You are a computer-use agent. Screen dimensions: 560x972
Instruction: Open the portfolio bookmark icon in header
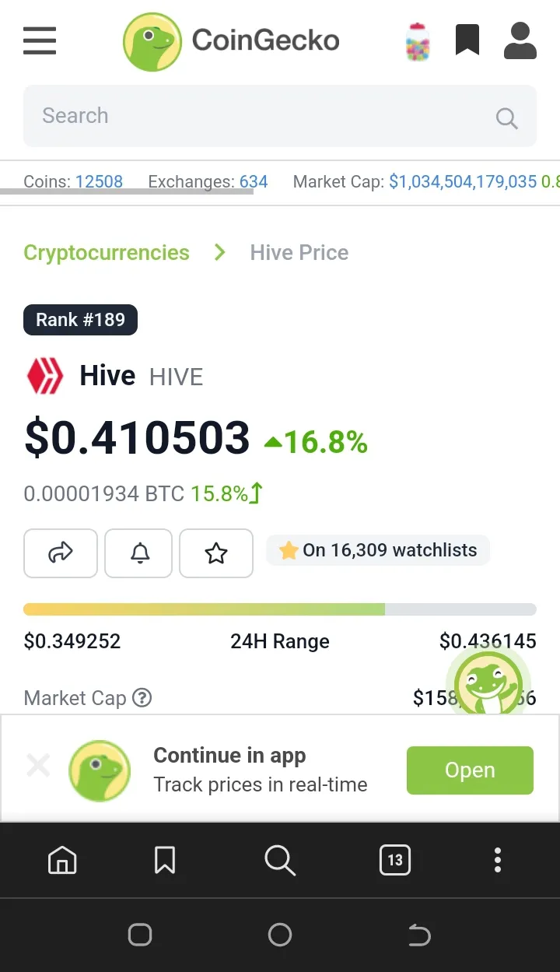[467, 40]
